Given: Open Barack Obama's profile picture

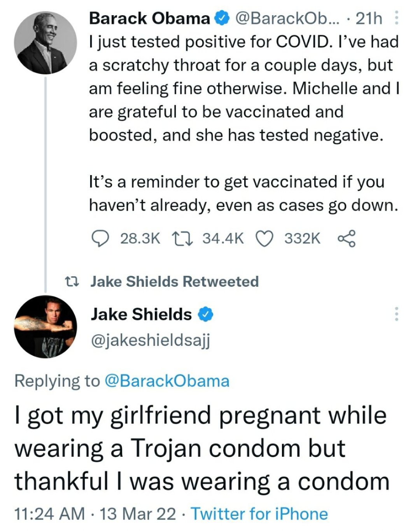Looking at the screenshot, I should (x=45, y=43).
